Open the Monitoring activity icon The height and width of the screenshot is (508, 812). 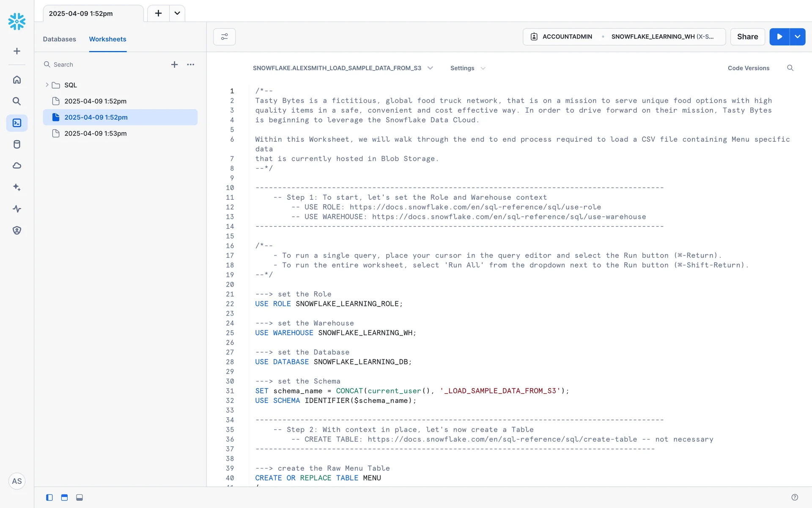pyautogui.click(x=17, y=209)
